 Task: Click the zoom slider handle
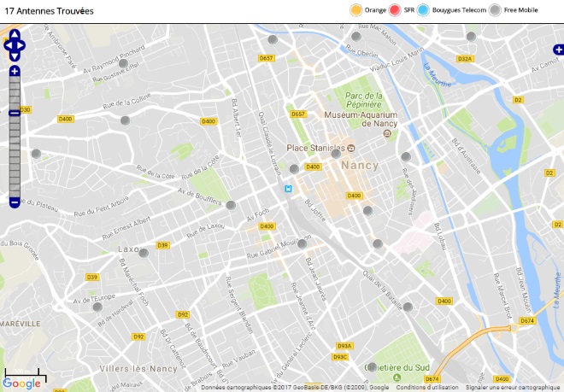click(x=15, y=113)
